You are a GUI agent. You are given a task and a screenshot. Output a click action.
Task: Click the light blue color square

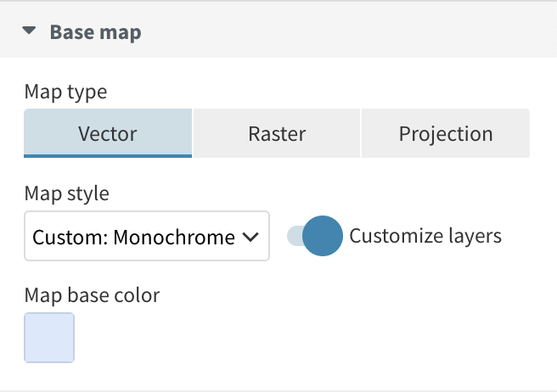49,338
